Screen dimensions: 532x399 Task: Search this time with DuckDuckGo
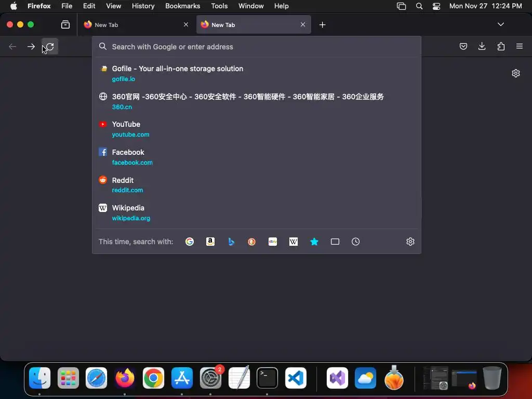[x=252, y=242]
